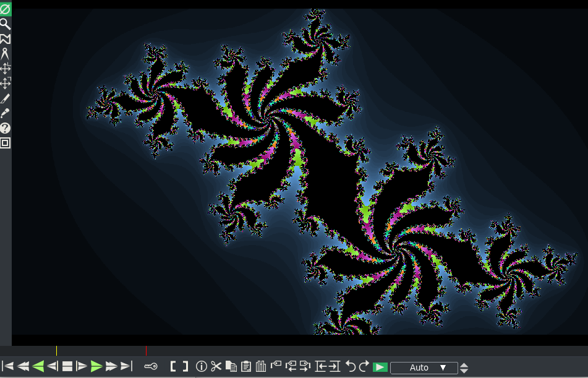Open the Auto mode dropdown
Image resolution: width=588 pixels, height=378 pixels.
424,367
